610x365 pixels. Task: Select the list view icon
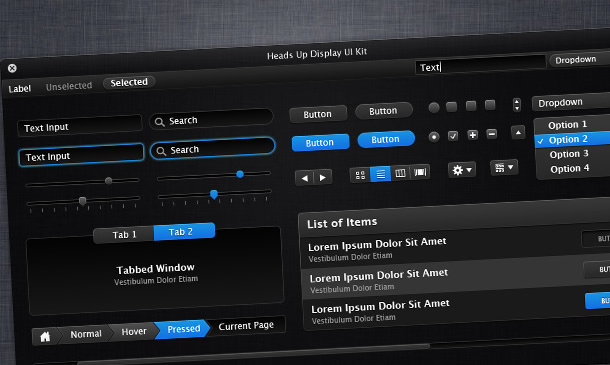[x=380, y=174]
